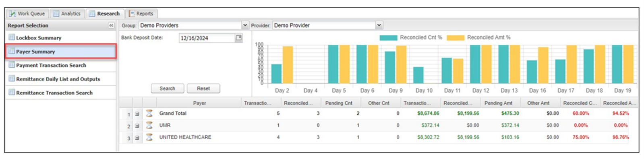
Task: Sort by Pending Amt column header
Action: [x=498, y=103]
